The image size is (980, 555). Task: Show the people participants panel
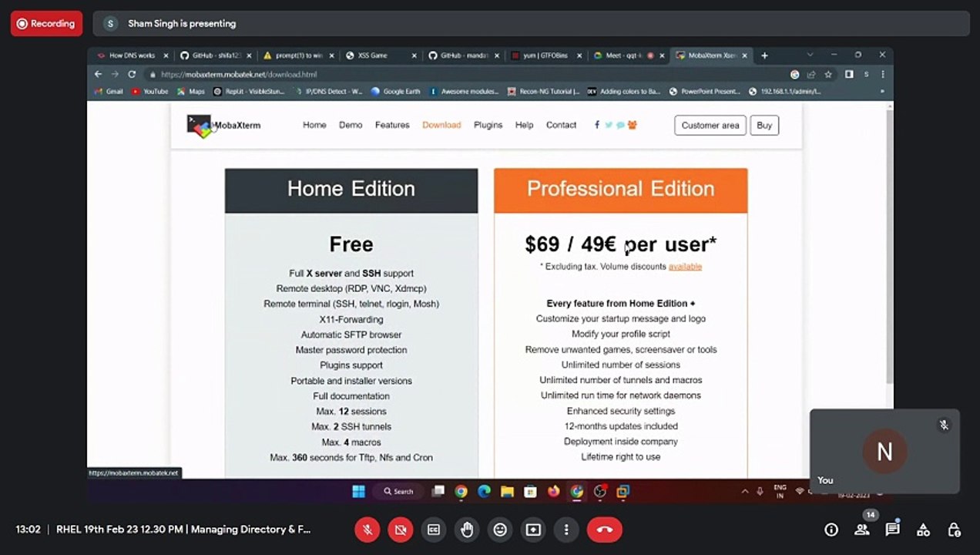(x=862, y=530)
